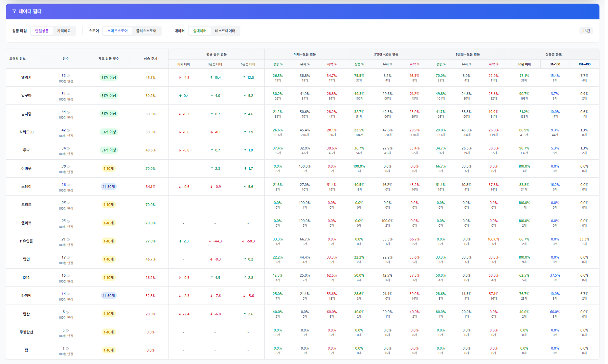The height and width of the screenshot is (364, 608).
Task: Select the 일루마 row name
Action: point(26,96)
